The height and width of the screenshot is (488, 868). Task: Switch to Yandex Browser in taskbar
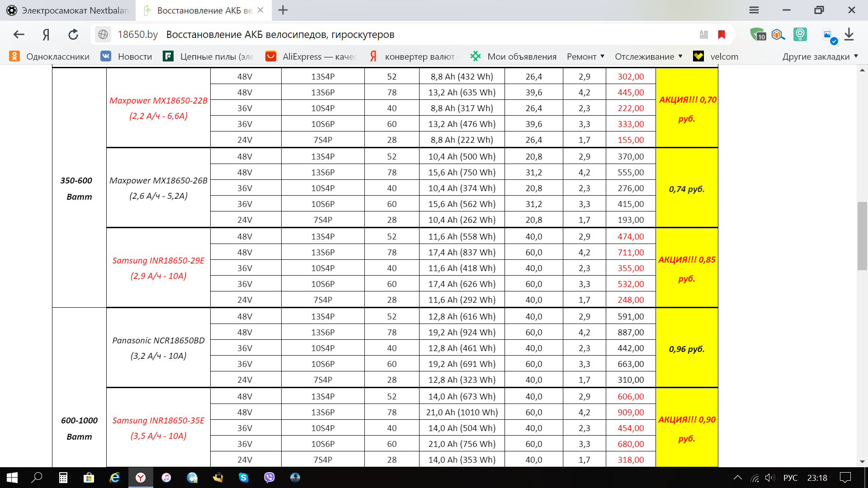[141, 478]
